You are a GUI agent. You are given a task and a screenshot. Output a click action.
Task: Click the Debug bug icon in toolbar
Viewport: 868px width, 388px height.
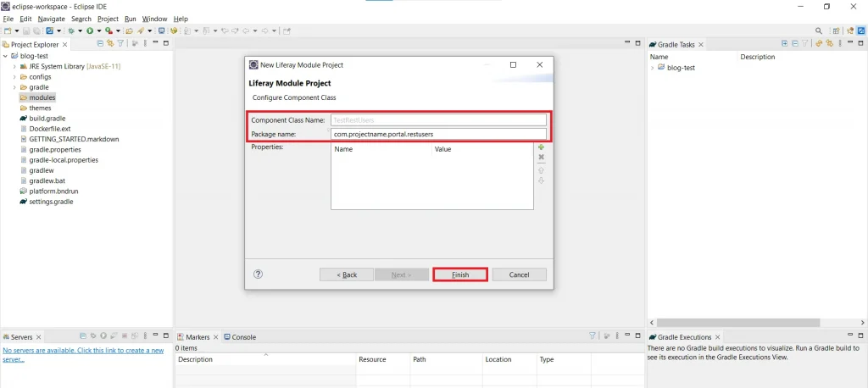tap(71, 31)
